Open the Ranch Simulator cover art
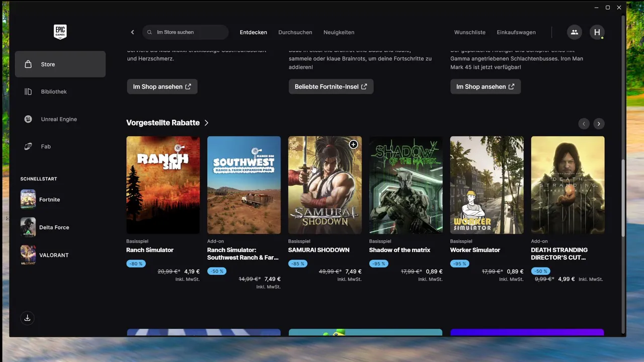The image size is (644, 362). click(163, 185)
